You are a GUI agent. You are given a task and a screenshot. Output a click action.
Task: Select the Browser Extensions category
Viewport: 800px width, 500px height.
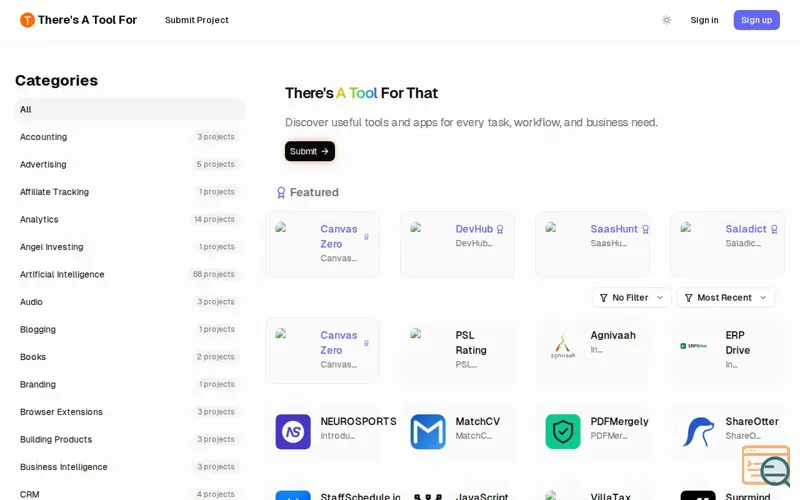(130, 412)
